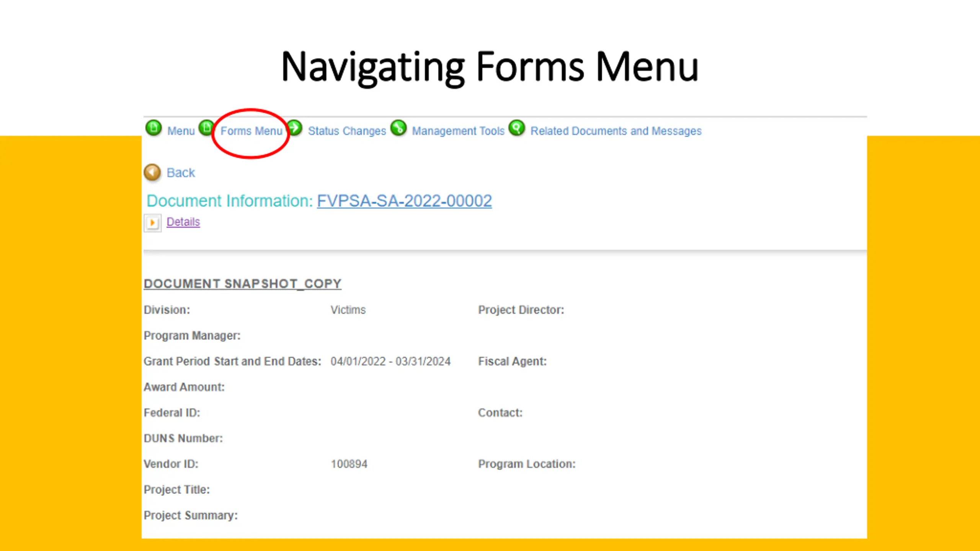Click the Project Director label
Image resolution: width=980 pixels, height=551 pixels.
[x=521, y=310]
